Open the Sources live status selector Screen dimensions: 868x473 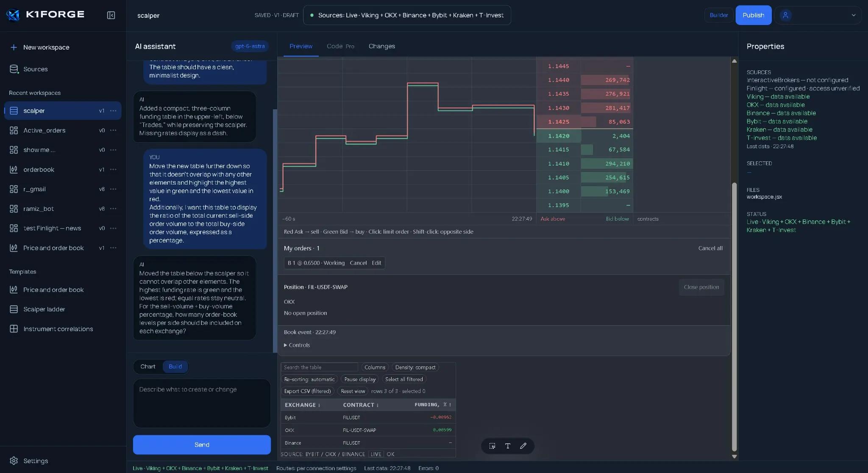407,15
